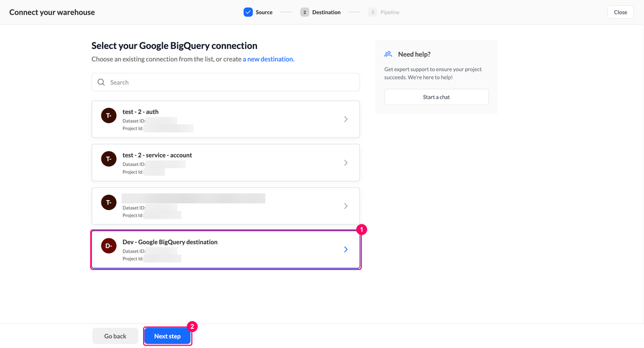The image size is (644, 348).
Task: Choose the 'Dev - Google BigQuery destination' name
Action: coord(170,242)
